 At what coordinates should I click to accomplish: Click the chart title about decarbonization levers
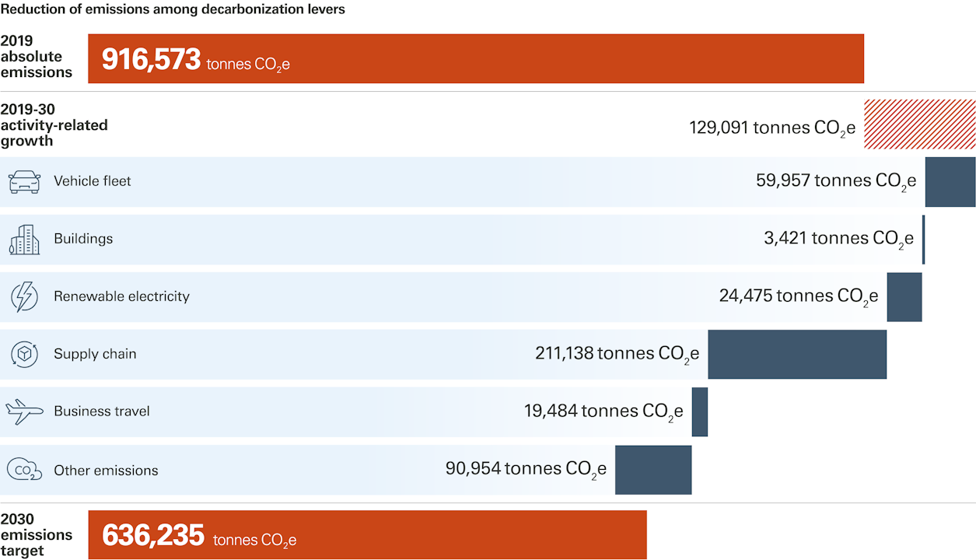(173, 9)
